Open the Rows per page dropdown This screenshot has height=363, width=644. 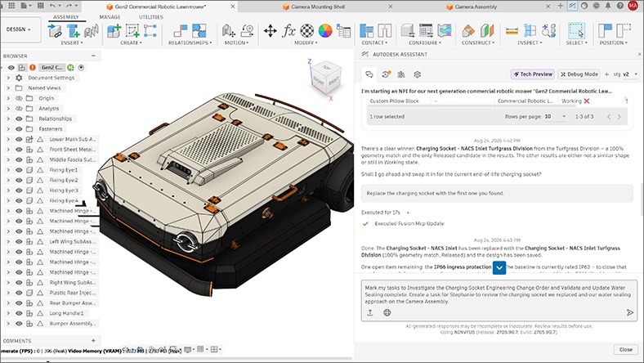[555, 116]
